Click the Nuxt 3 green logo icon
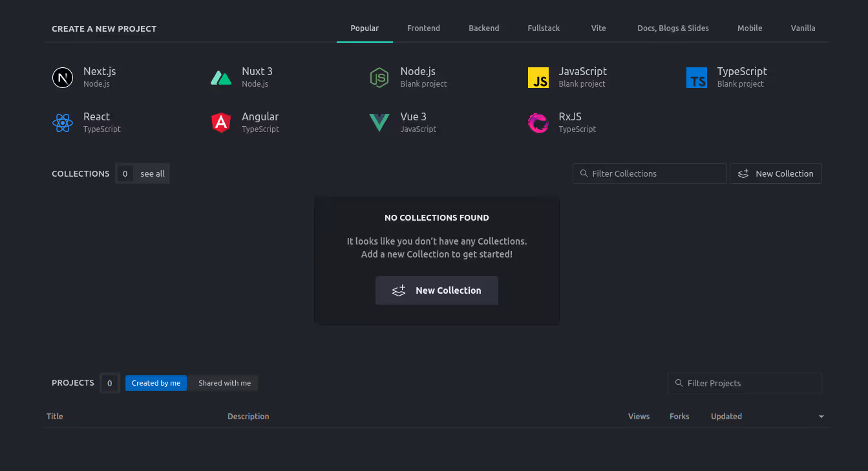Image resolution: width=868 pixels, height=471 pixels. pos(221,78)
